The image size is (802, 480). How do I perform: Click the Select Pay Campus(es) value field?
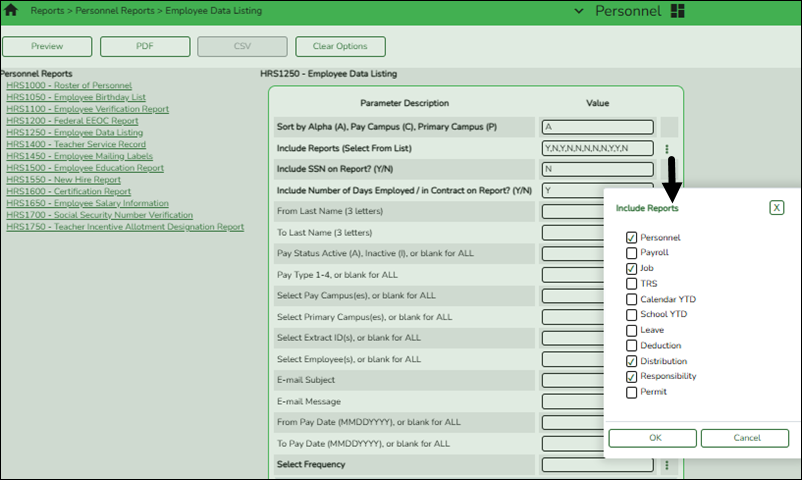click(573, 296)
